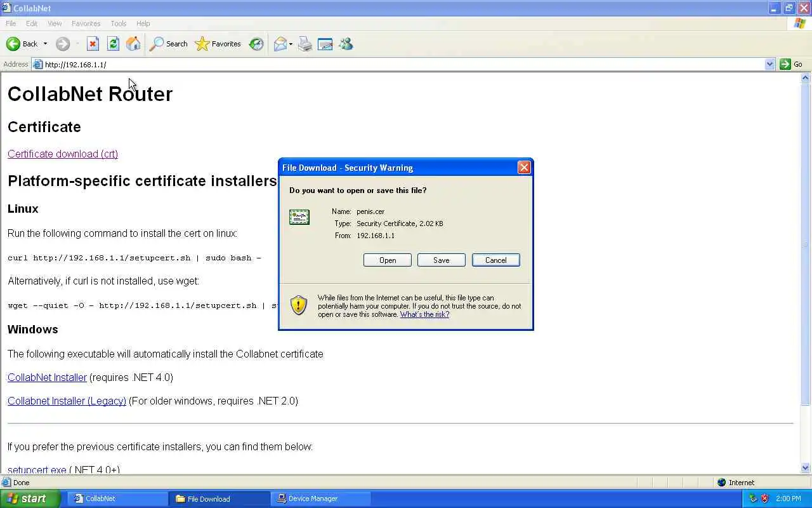Click the 'Done' status bar text
Image resolution: width=812 pixels, height=508 pixels.
pyautogui.click(x=22, y=483)
